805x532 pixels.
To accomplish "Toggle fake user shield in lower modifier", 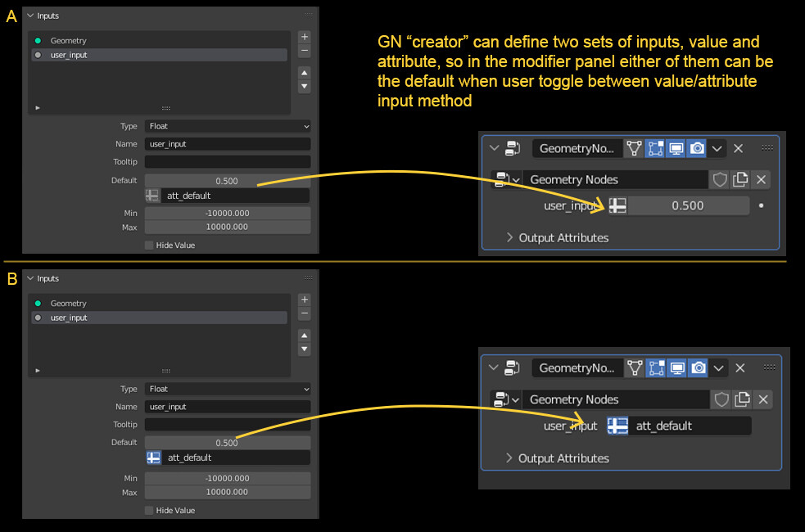I will 721,399.
